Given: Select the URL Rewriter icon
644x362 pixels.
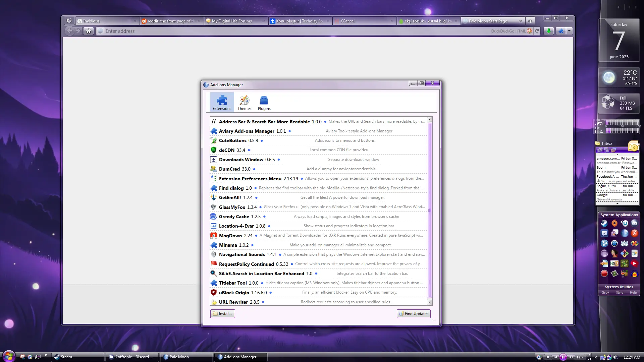Looking at the screenshot, I should [x=214, y=302].
